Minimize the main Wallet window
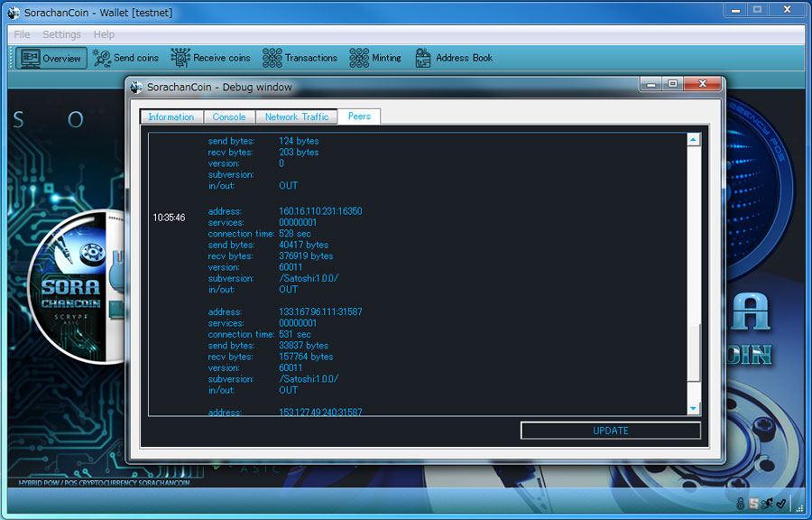Viewport: 812px width, 520px height. click(x=736, y=10)
